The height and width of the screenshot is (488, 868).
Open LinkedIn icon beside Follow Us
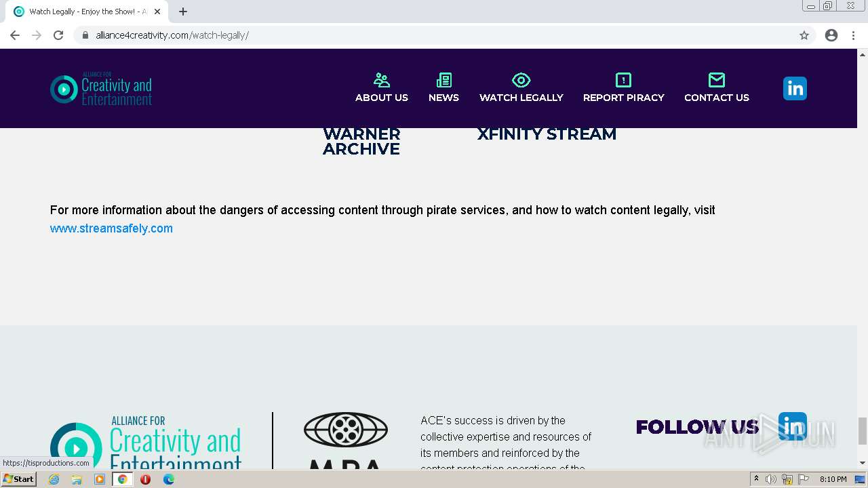pyautogui.click(x=793, y=426)
